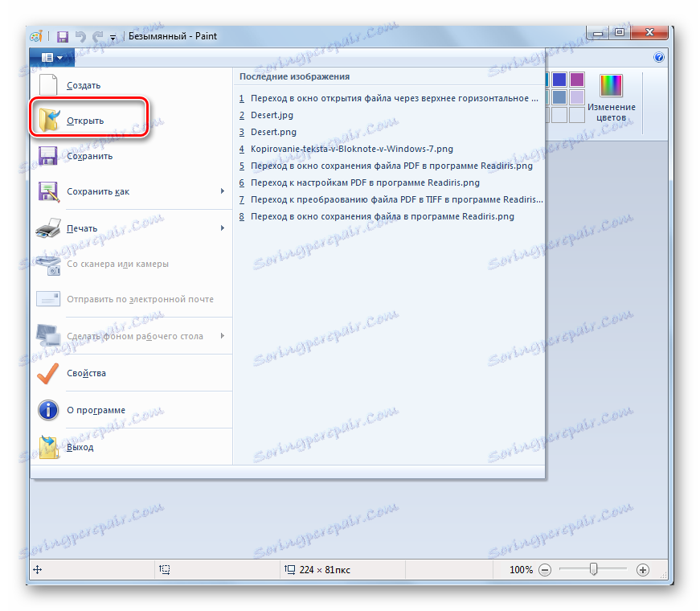700x611 pixels.
Task: Click the exit folder icon beside Выход
Action: pyautogui.click(x=48, y=447)
